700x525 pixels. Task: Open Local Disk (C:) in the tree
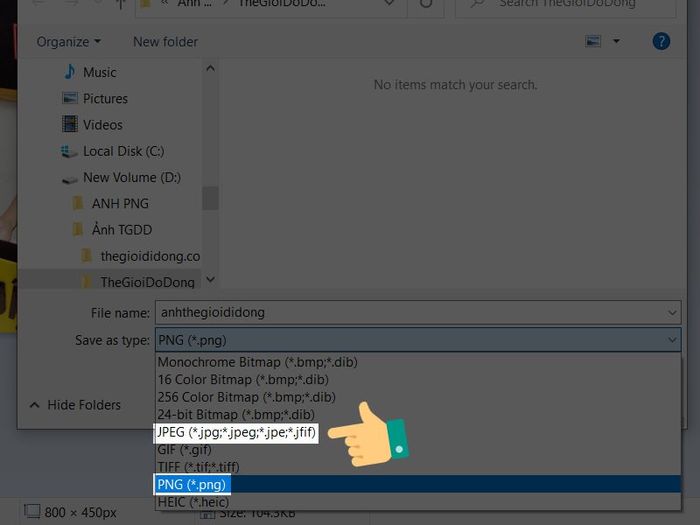[124, 151]
